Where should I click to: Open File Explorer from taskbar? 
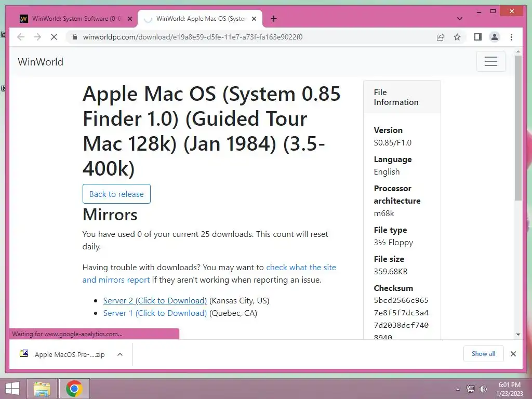42,389
